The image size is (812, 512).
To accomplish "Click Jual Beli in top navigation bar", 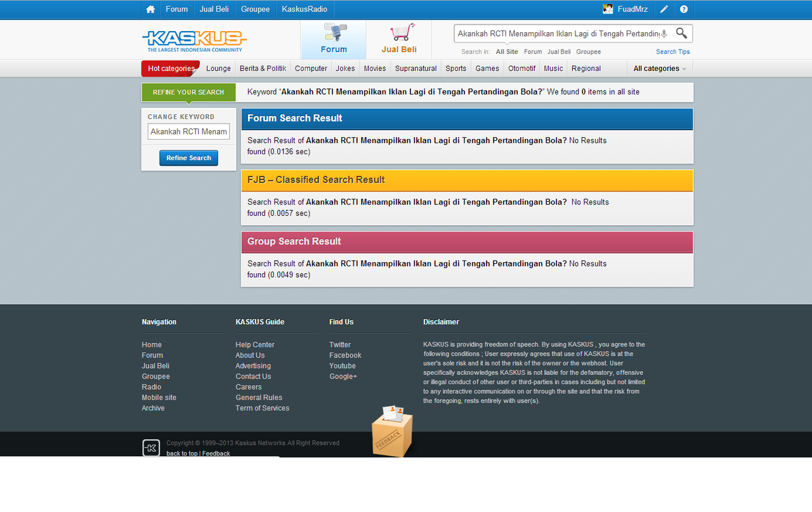I will 214,10.
